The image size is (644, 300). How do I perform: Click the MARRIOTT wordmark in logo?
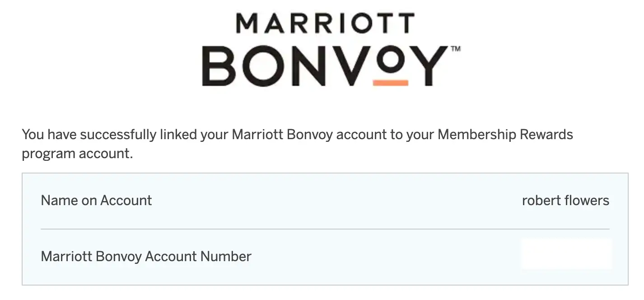coord(325,23)
